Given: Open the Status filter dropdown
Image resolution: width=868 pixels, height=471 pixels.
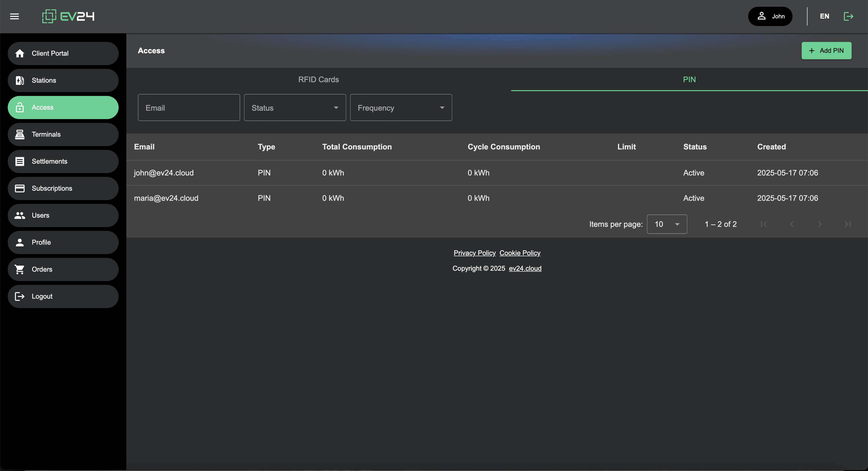Looking at the screenshot, I should (295, 108).
